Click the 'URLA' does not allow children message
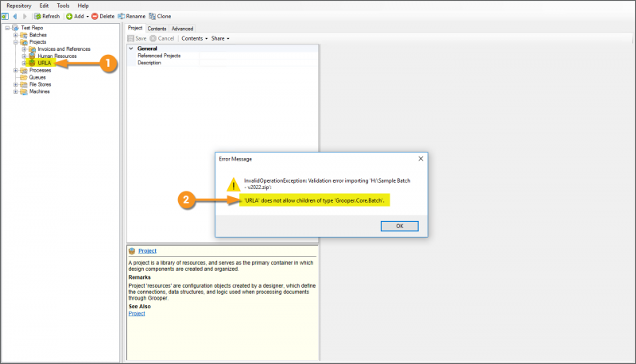The width and height of the screenshot is (636, 364). pos(314,200)
